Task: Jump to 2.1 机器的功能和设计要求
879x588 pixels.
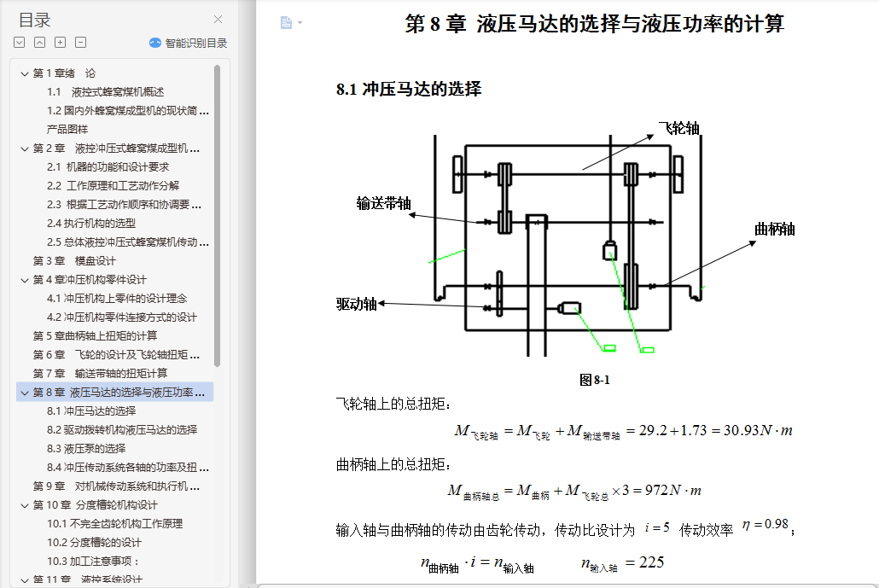Action: coord(108,167)
